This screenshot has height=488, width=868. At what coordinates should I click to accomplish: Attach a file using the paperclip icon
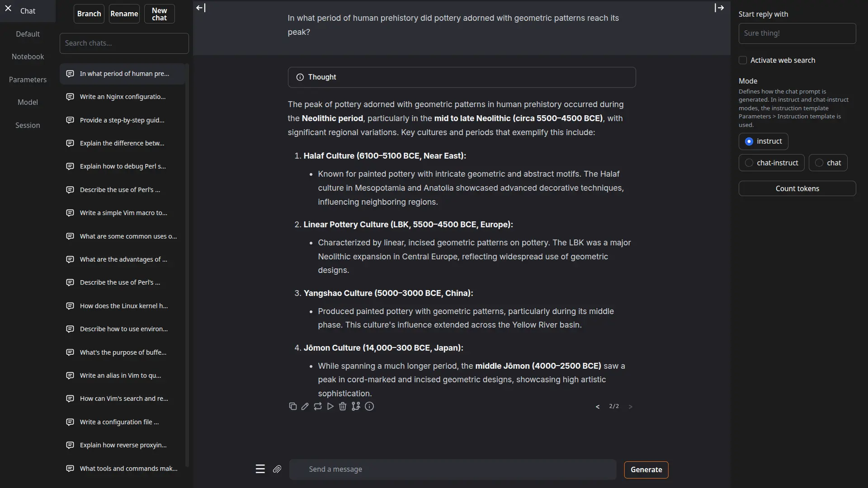(x=277, y=469)
